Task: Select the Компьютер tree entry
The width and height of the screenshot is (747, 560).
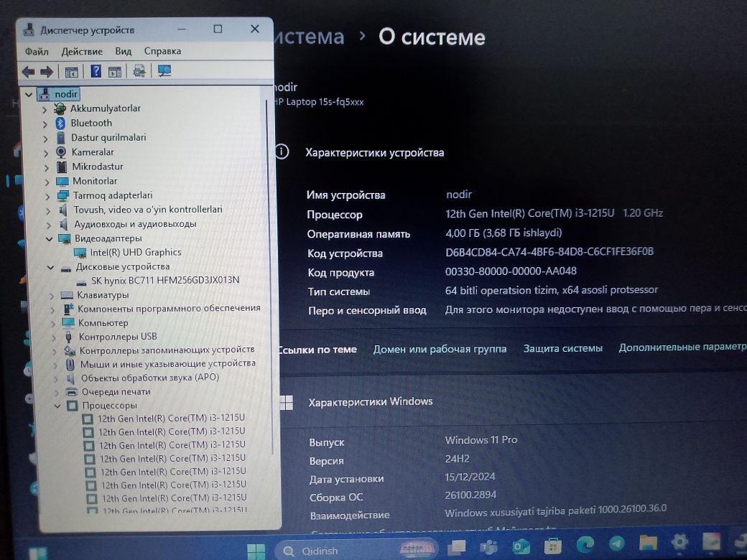Action: click(103, 323)
